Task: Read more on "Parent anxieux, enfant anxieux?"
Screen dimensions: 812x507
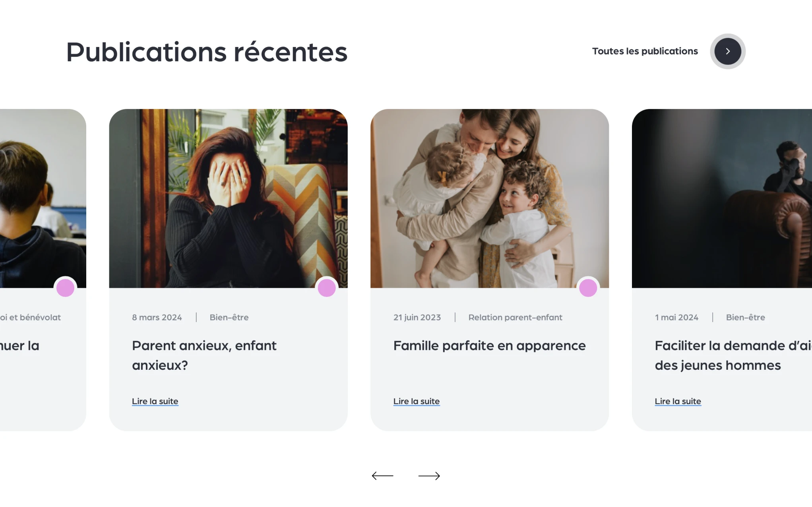Action: (155, 401)
